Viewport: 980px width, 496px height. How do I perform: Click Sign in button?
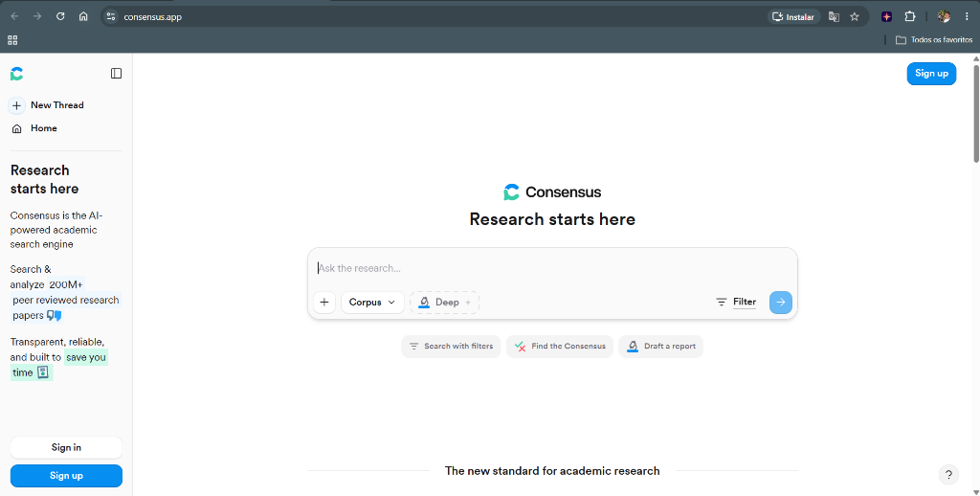[x=66, y=447]
